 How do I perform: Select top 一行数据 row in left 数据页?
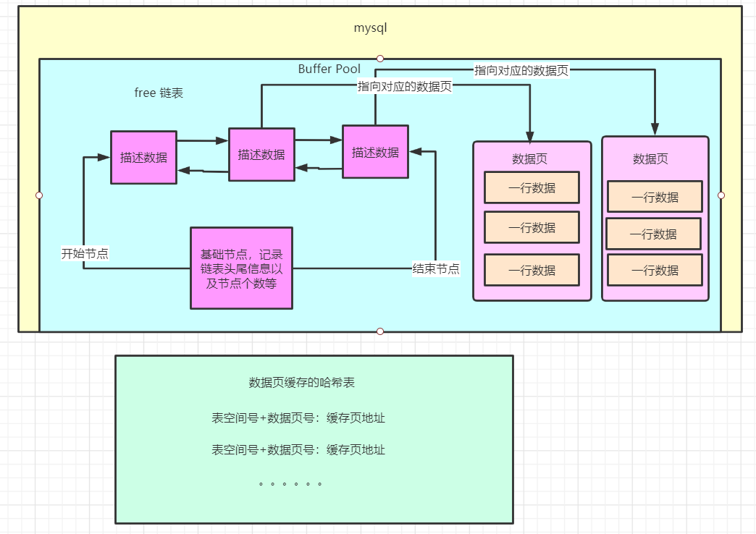[532, 187]
